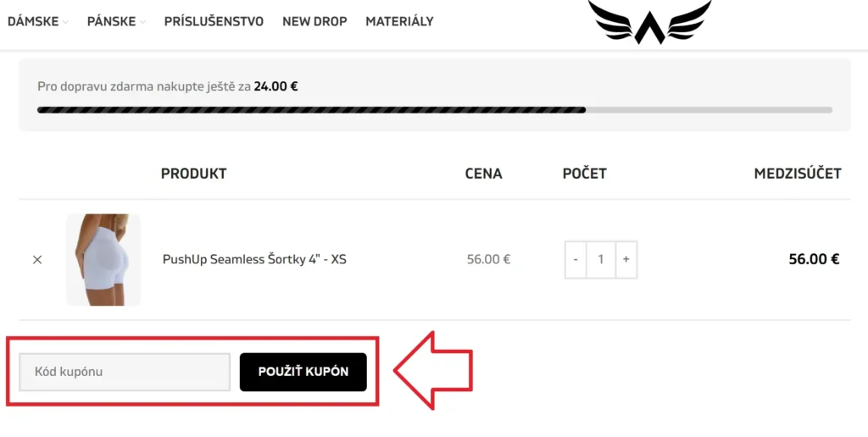Click the CENA column header
The height and width of the screenshot is (437, 868).
point(483,174)
